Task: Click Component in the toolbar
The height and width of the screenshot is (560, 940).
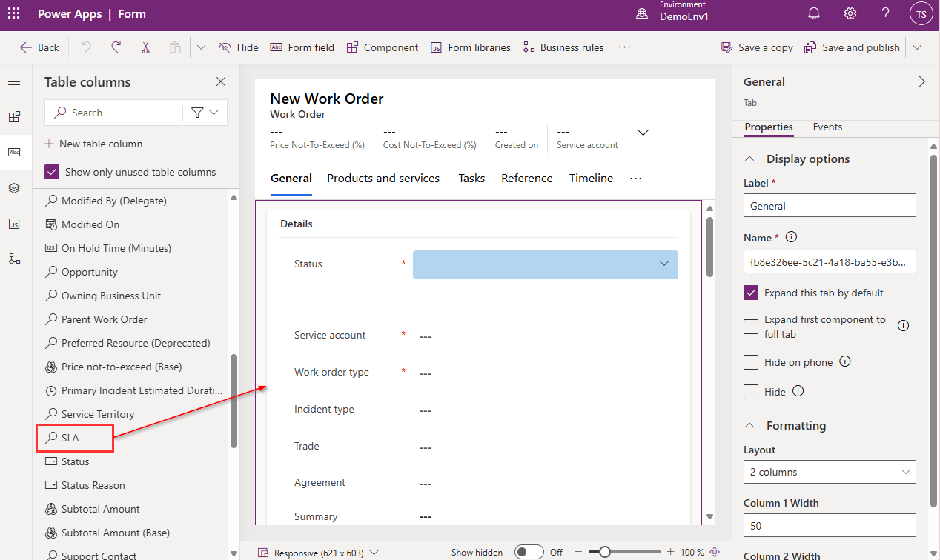Action: (383, 47)
